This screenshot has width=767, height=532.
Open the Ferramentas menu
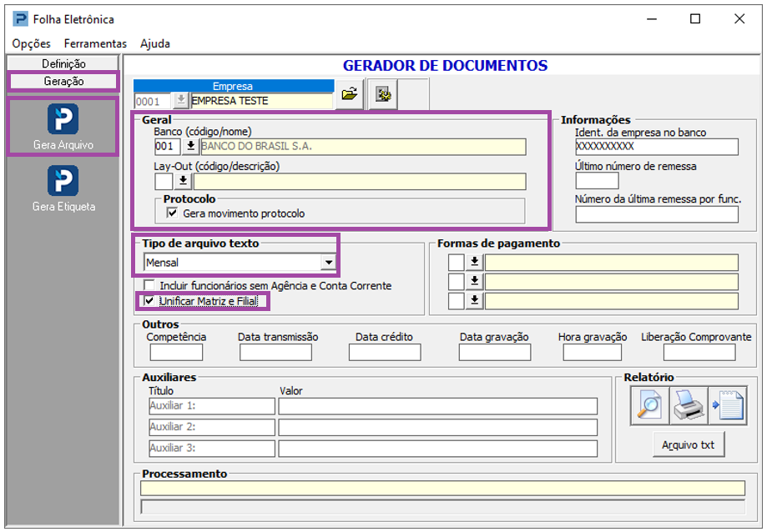pyautogui.click(x=95, y=43)
